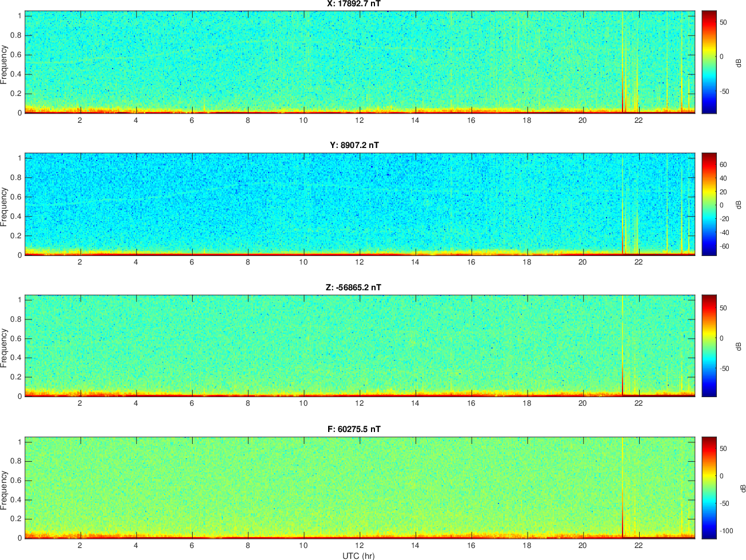Click the Z component colorbar
This screenshot has width=746, height=560.
[x=709, y=346]
